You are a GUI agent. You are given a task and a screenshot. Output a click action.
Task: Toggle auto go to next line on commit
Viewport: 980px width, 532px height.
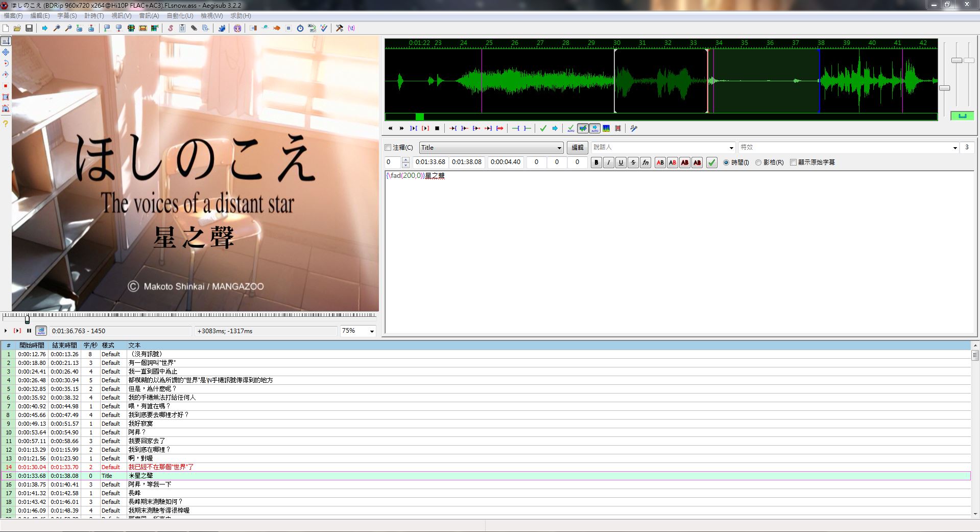coord(583,128)
